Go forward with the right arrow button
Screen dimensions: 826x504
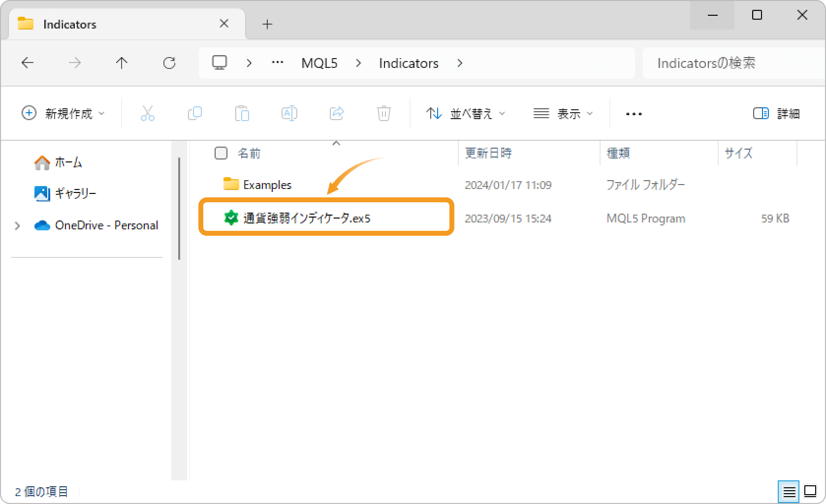click(75, 63)
